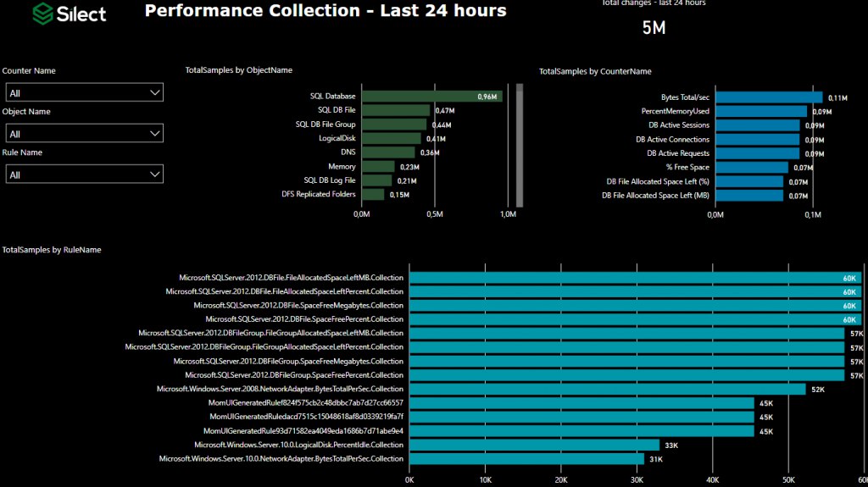
Task: Select the DFS Replicated Folders bar
Action: (373, 194)
